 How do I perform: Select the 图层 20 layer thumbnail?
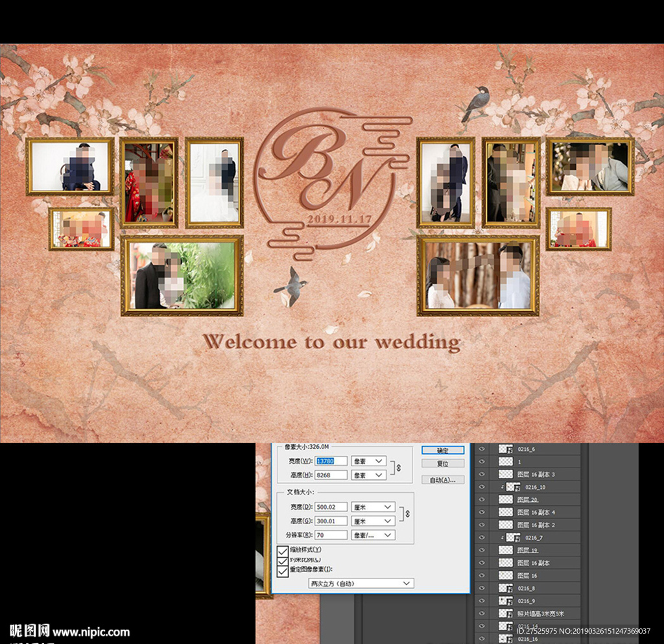[506, 499]
